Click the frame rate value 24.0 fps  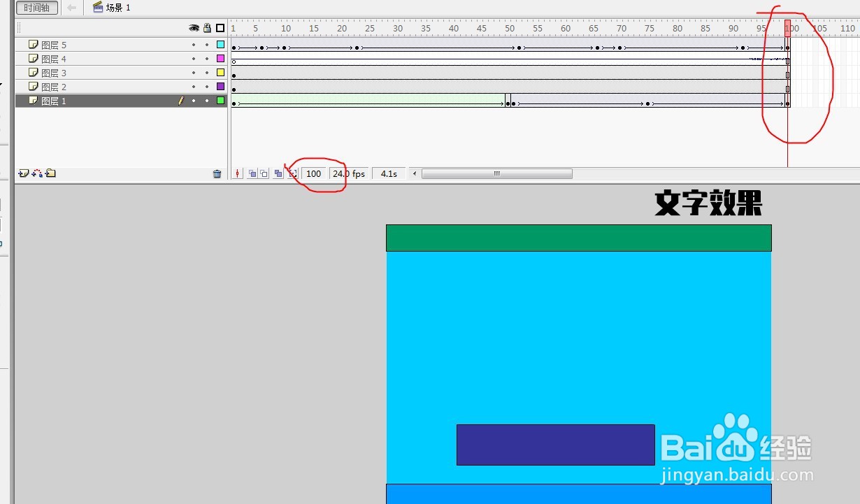click(349, 174)
